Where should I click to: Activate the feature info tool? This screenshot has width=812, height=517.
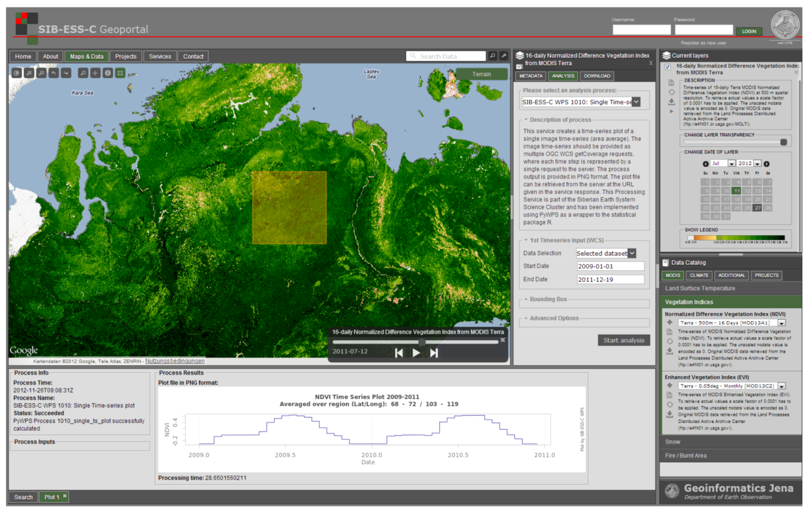tap(107, 73)
